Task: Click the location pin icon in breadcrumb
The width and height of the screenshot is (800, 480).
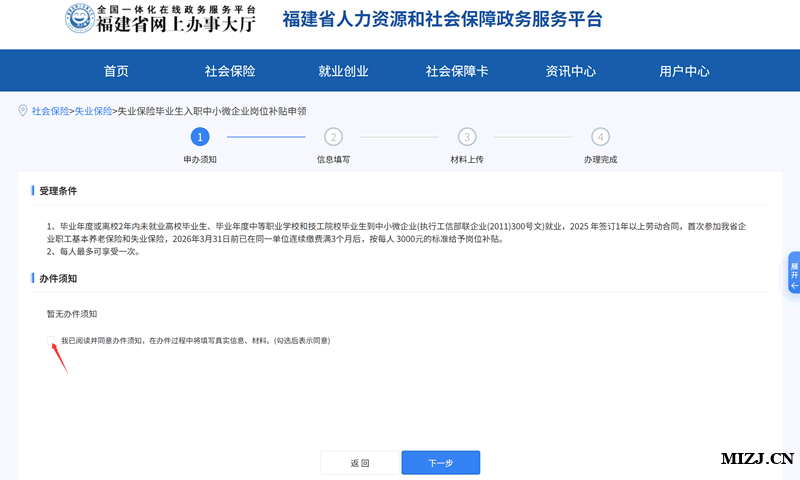Action: [22, 111]
